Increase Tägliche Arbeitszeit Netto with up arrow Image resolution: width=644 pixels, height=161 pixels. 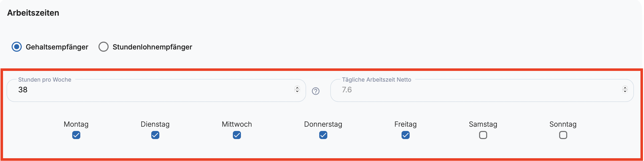625,88
